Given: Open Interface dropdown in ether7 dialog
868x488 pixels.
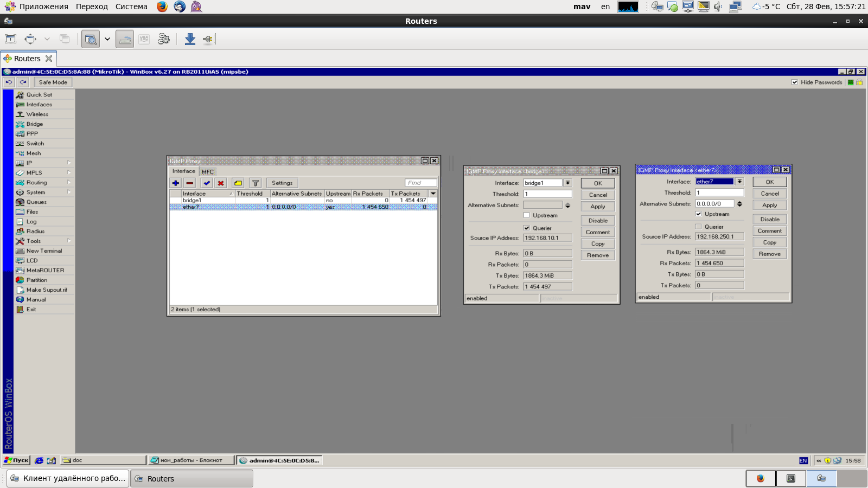Looking at the screenshot, I should click(739, 182).
